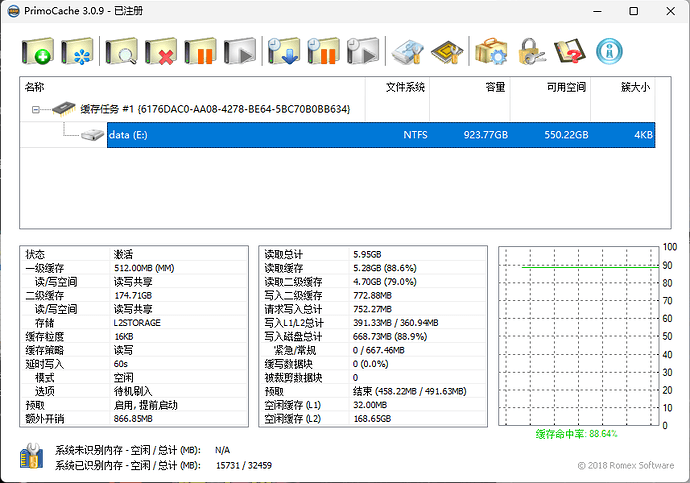Open invisible memory management (chip and wrench icon)

tap(447, 52)
